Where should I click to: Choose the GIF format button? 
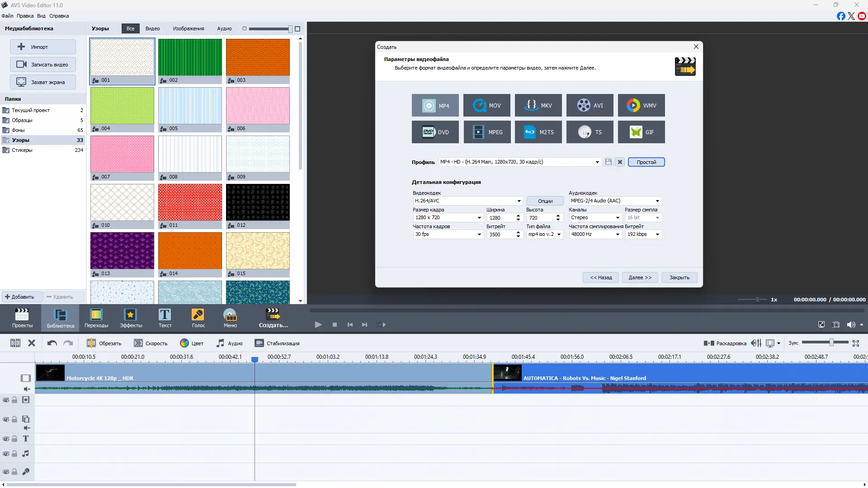pyautogui.click(x=641, y=132)
